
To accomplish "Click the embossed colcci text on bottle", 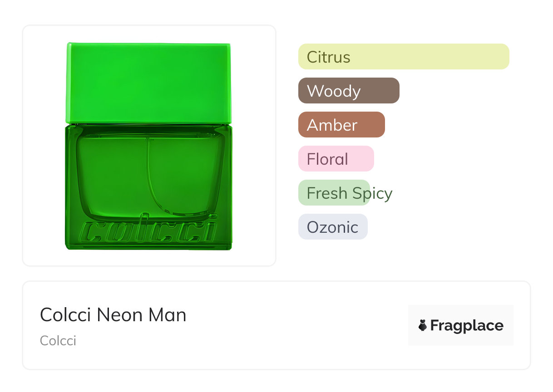I will coord(148,232).
